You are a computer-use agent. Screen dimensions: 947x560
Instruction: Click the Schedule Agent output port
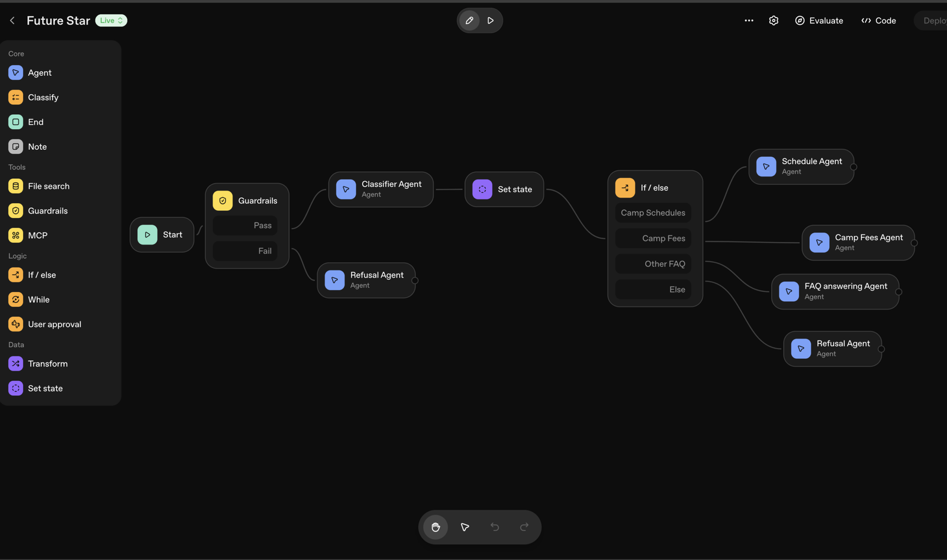pos(853,167)
